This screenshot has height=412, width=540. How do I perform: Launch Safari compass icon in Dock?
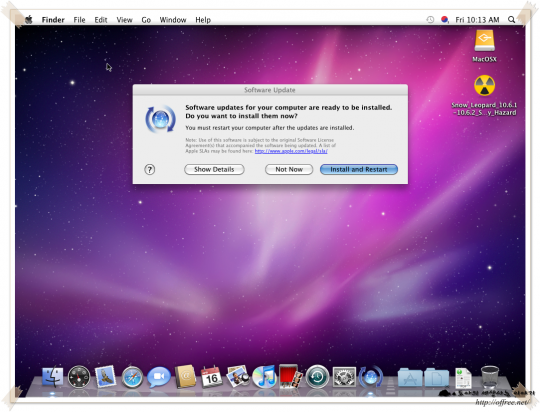(132, 377)
